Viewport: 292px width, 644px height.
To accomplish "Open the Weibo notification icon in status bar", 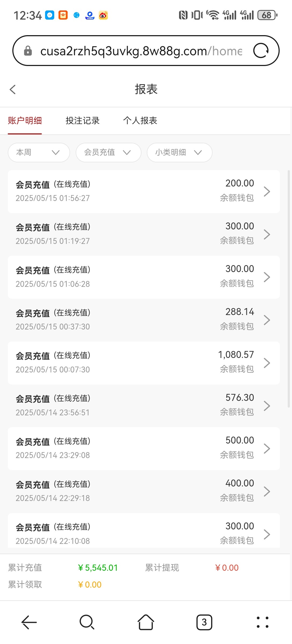I will click(x=103, y=15).
